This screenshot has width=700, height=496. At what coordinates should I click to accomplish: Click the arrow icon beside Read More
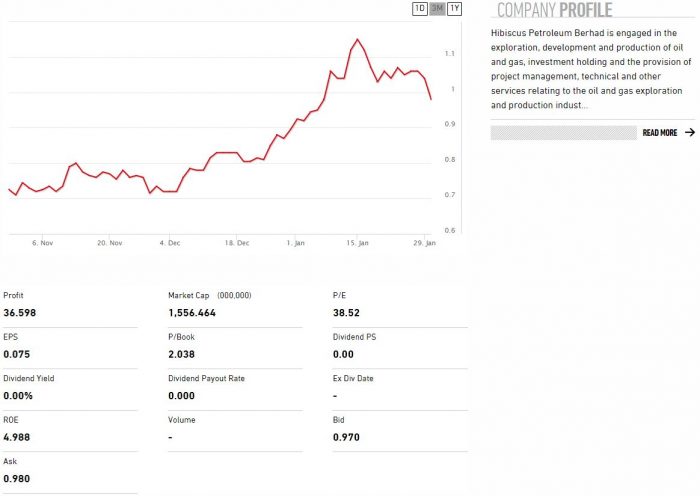(x=689, y=132)
